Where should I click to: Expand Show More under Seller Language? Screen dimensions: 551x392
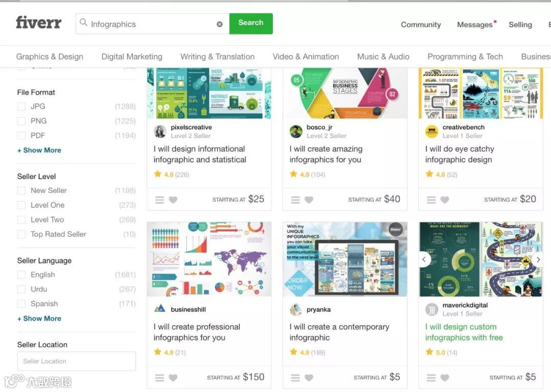(x=39, y=318)
